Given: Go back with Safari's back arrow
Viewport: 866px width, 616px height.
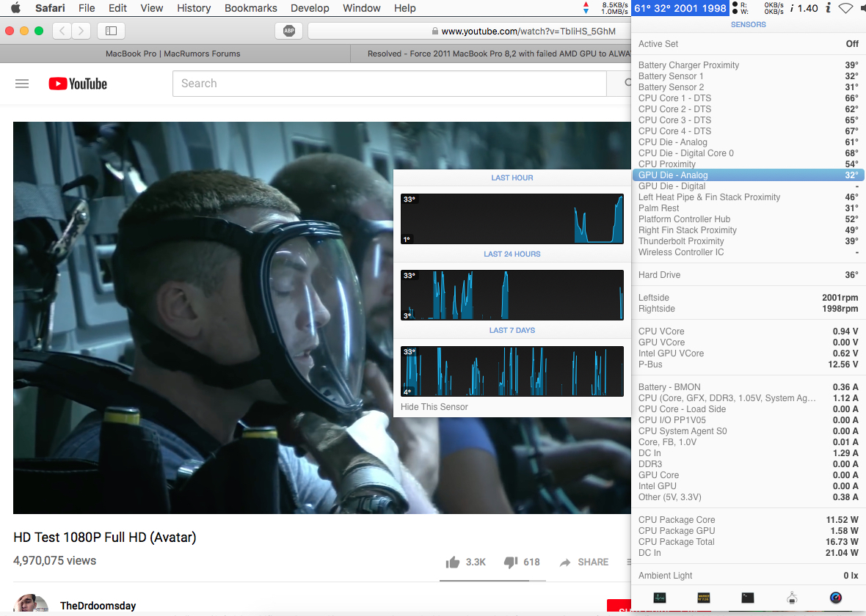Looking at the screenshot, I should click(x=62, y=31).
